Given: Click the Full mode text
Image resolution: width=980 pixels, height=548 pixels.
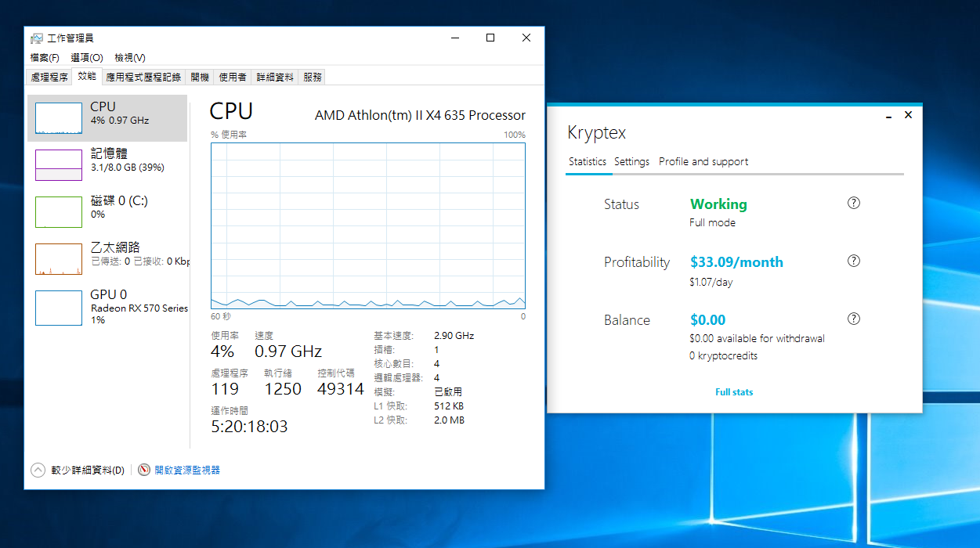Looking at the screenshot, I should (712, 222).
